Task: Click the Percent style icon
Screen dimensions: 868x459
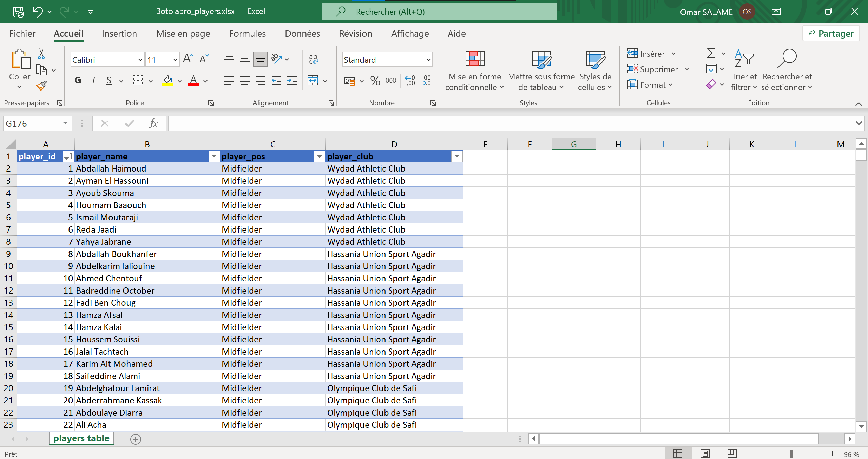Action: coord(375,81)
